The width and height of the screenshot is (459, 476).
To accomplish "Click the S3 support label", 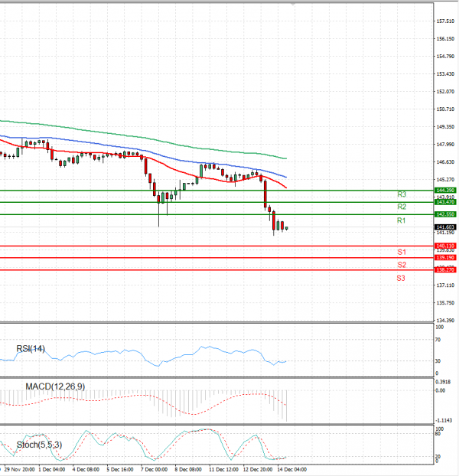I will [401, 278].
